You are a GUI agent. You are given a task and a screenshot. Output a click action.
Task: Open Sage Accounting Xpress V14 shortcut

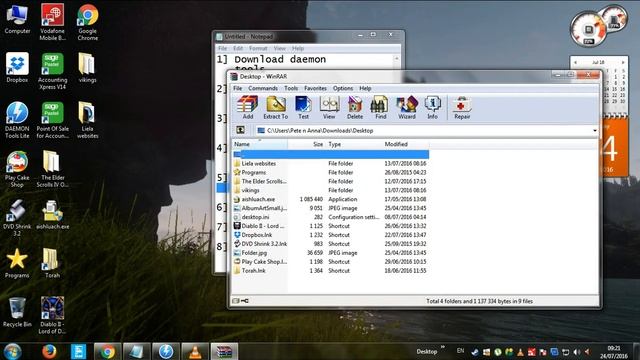(52, 71)
